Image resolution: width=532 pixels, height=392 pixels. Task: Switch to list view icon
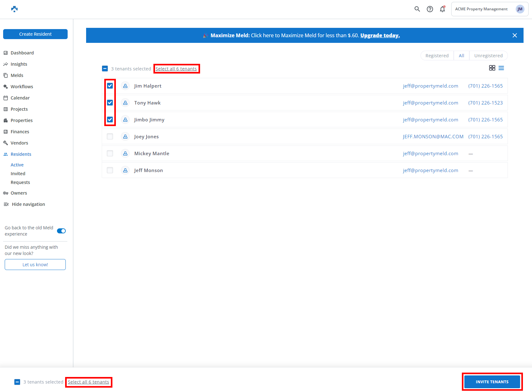pyautogui.click(x=501, y=68)
